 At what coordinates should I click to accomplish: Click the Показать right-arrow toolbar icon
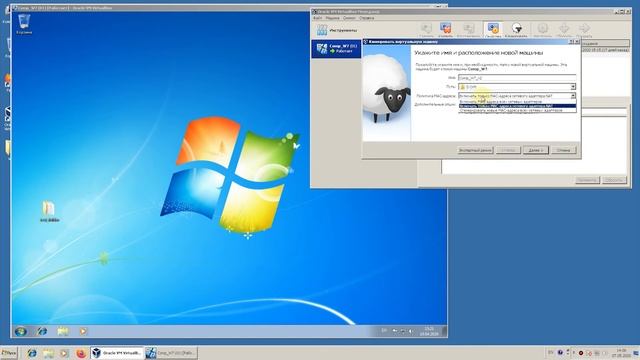pyautogui.click(x=584, y=29)
